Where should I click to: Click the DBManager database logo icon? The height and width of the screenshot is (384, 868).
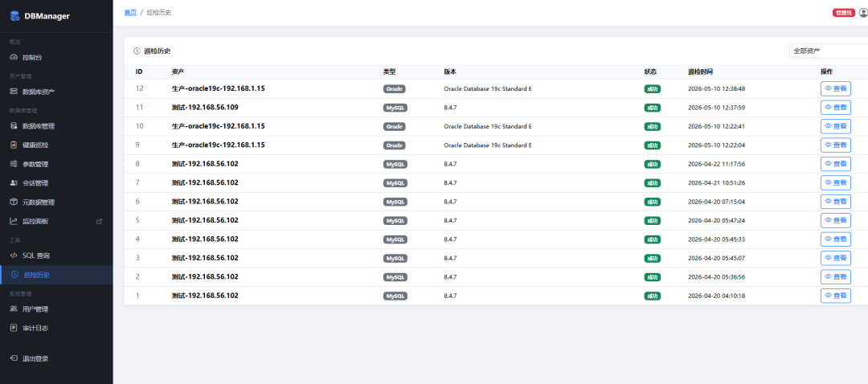coord(15,16)
